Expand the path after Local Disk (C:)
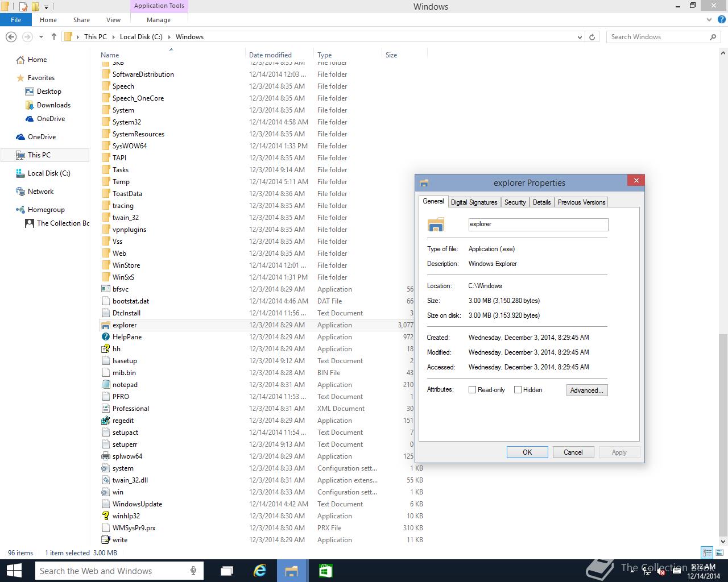The height and width of the screenshot is (582, 728). click(169, 37)
